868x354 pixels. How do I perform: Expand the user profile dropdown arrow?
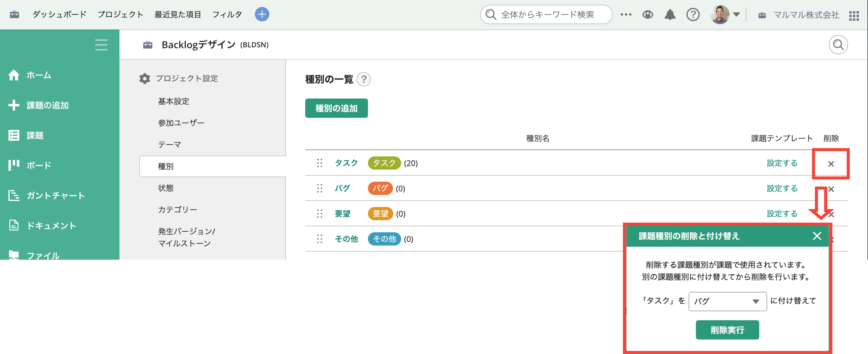point(736,14)
